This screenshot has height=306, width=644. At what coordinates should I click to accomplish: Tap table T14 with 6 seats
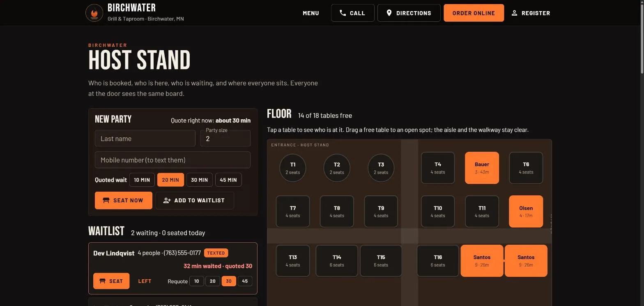click(337, 261)
